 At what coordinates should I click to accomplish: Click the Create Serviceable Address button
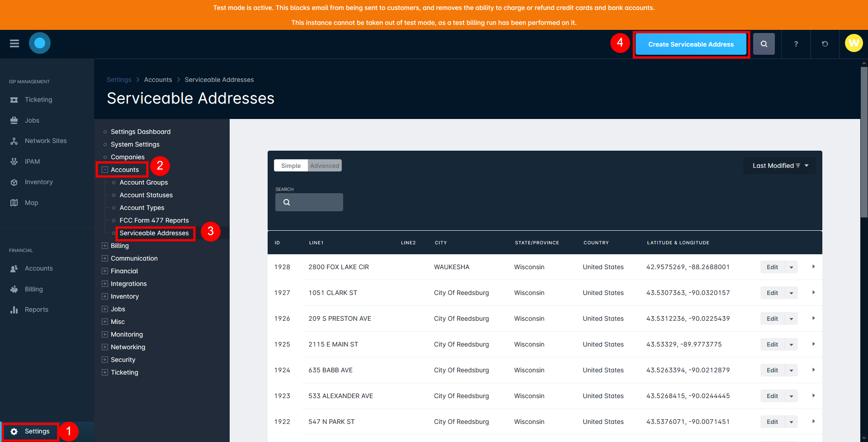[691, 44]
